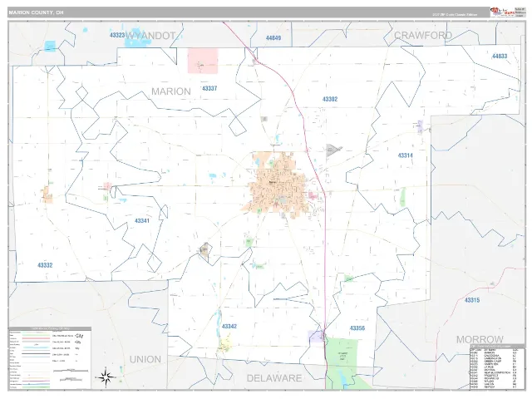Click the map legend box
The height and width of the screenshot is (399, 532).
[x=50, y=358]
